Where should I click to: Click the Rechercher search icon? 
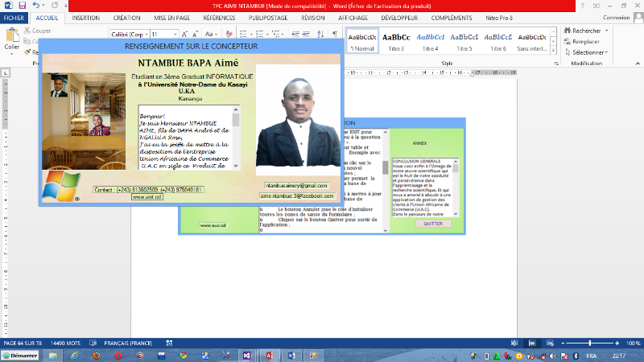567,31
